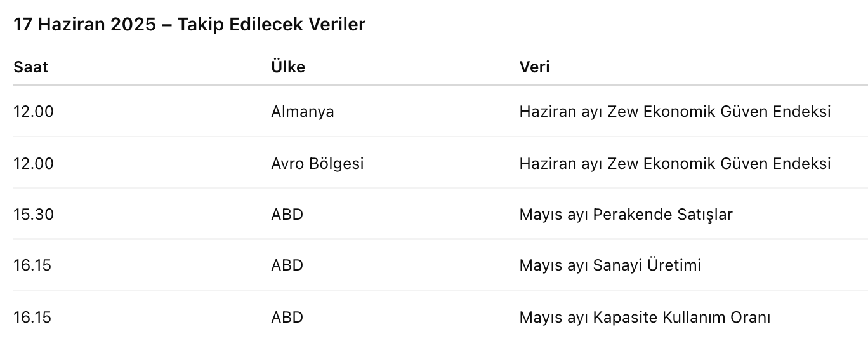The height and width of the screenshot is (348, 868).
Task: Click the Saat column header
Action: click(x=30, y=67)
